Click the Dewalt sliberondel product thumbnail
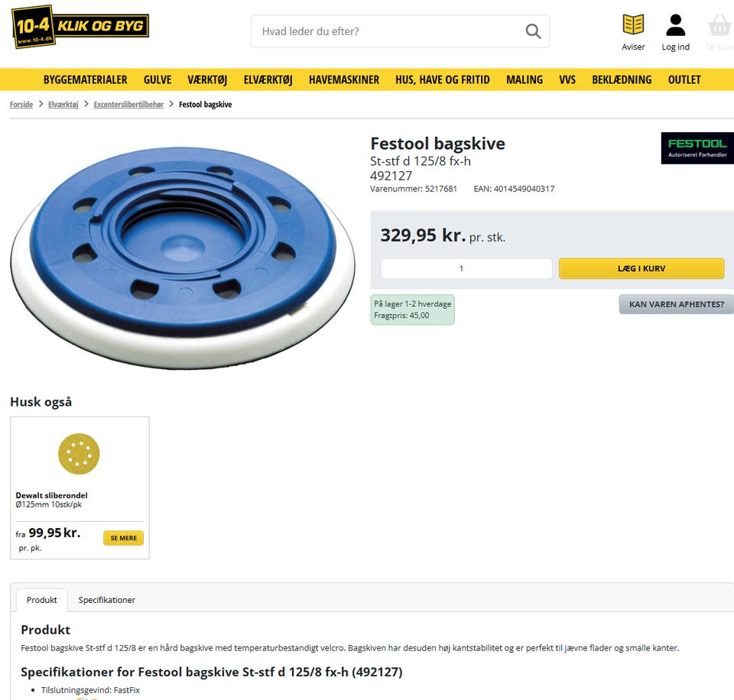Image resolution: width=734 pixels, height=700 pixels. (x=79, y=453)
